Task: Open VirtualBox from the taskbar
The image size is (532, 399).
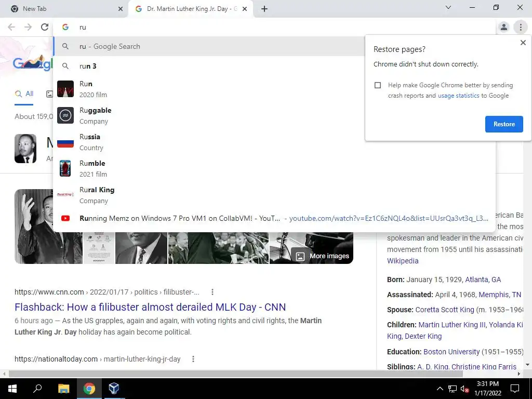Action: pos(114,389)
